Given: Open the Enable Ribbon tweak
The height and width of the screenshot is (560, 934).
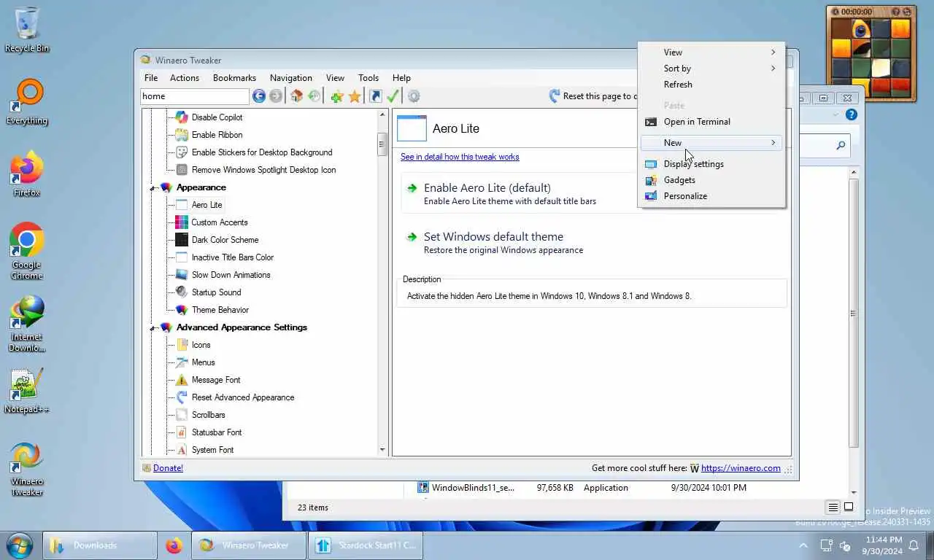Looking at the screenshot, I should click(209, 135).
